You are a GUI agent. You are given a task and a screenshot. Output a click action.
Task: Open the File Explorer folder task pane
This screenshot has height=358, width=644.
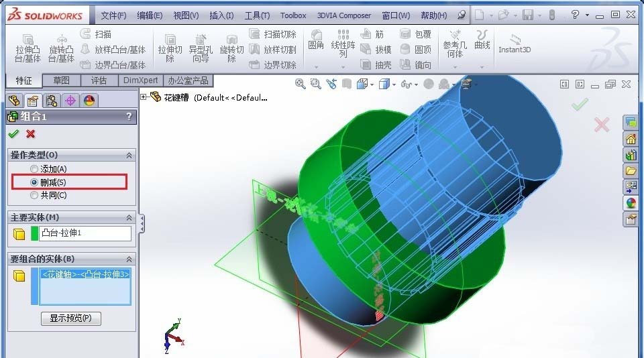pos(631,170)
